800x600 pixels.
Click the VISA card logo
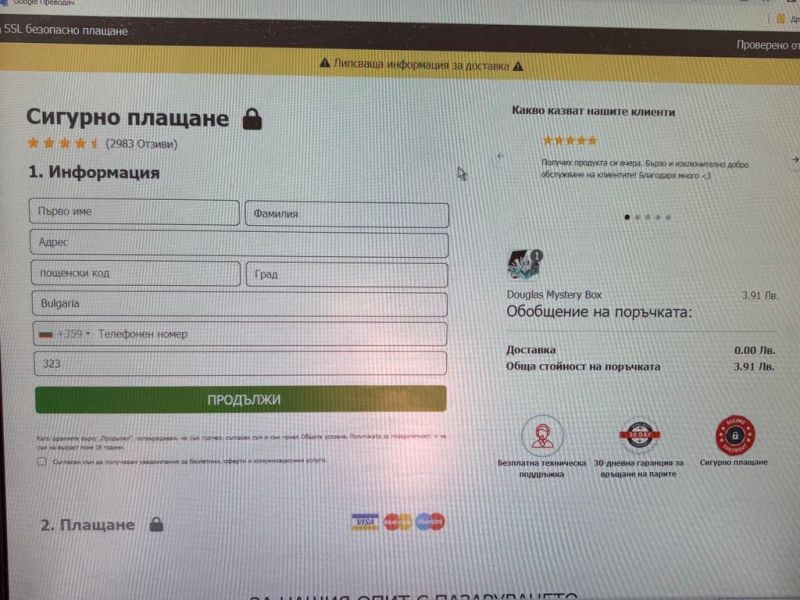365,522
